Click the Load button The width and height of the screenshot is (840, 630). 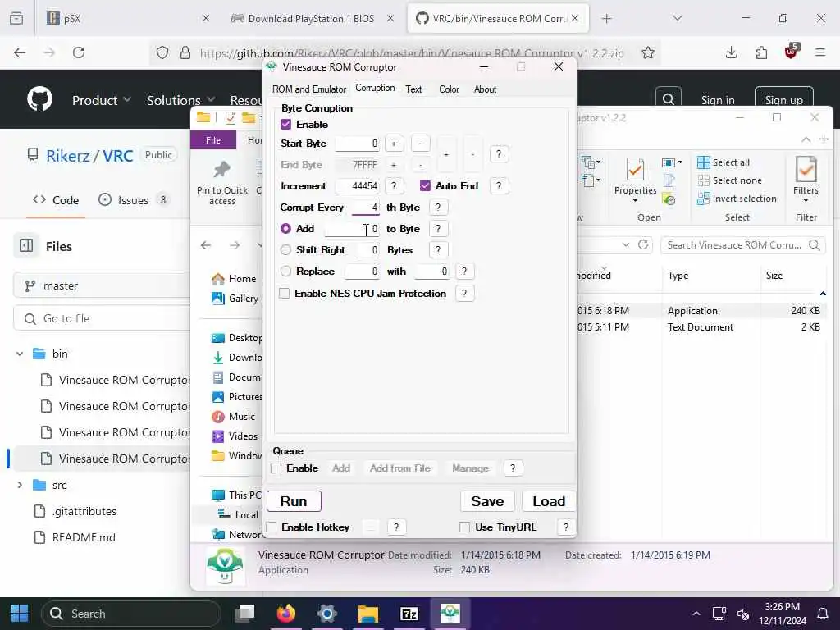[x=549, y=501]
